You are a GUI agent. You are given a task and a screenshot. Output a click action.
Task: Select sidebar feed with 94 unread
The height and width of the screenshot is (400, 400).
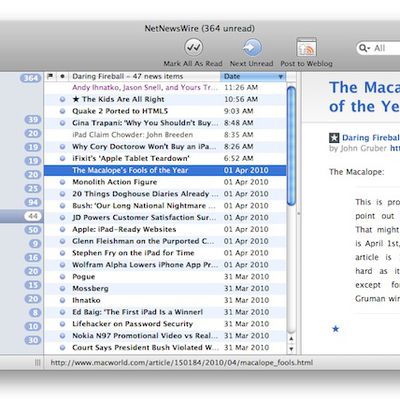click(33, 202)
